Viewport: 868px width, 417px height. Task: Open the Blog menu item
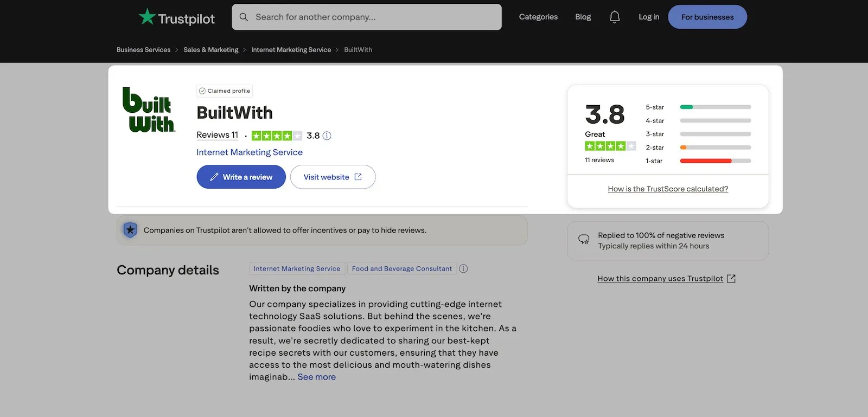[x=583, y=17]
